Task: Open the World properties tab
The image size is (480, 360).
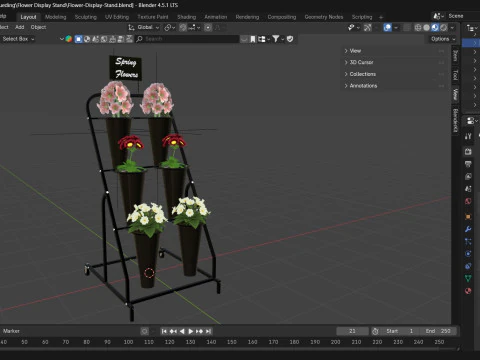Action: click(468, 201)
